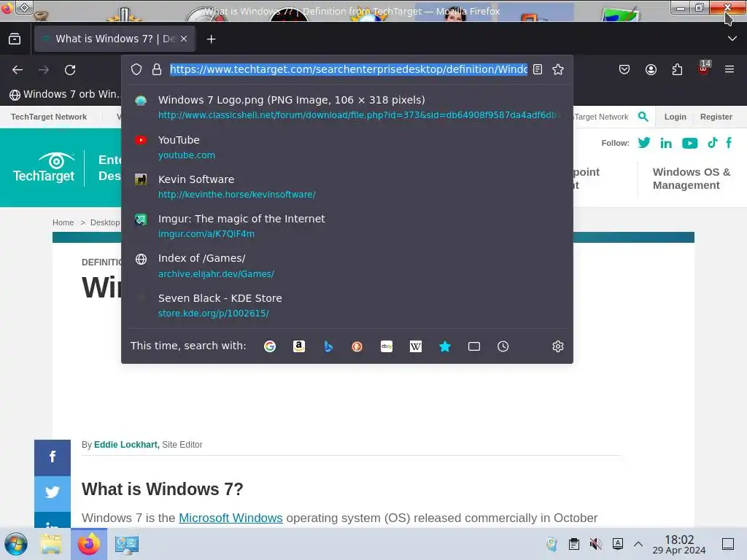Click the forward navigation arrow
Image resolution: width=747 pixels, height=560 pixels.
click(x=44, y=70)
